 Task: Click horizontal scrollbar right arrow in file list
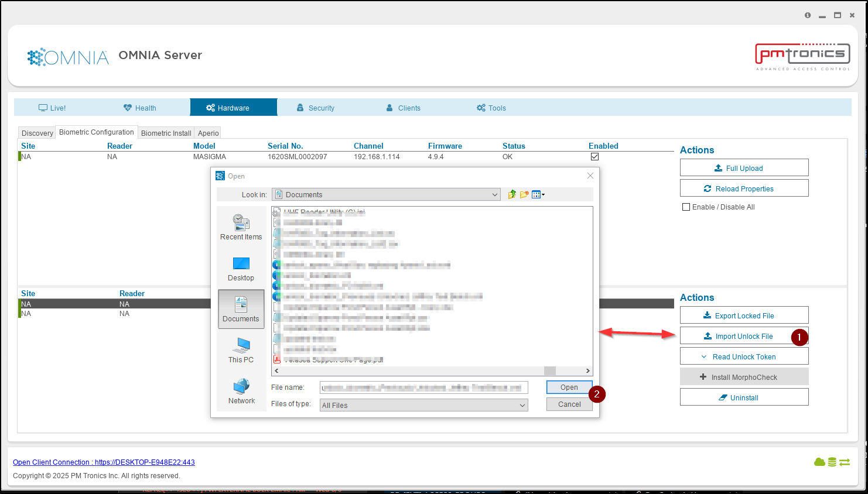588,370
